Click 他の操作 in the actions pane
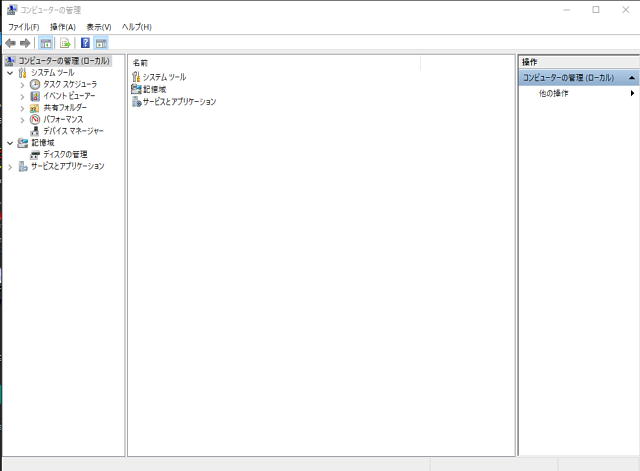This screenshot has height=471, width=640. [553, 93]
